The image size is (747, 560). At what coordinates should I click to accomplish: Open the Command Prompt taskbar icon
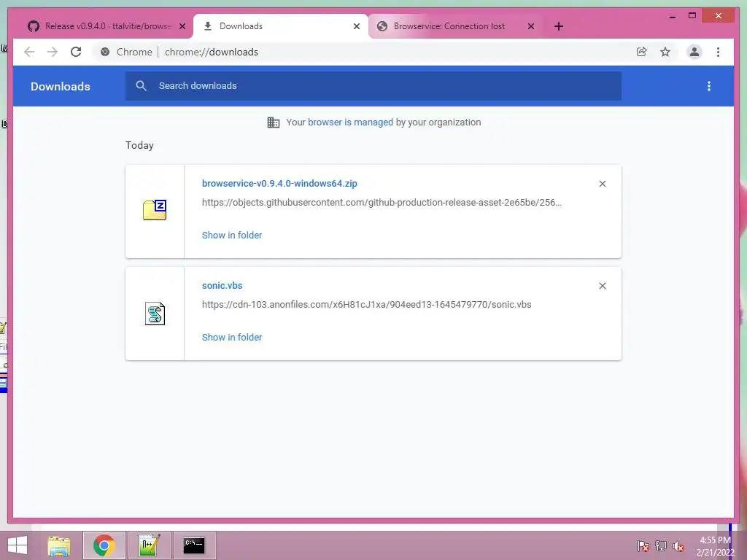[194, 545]
